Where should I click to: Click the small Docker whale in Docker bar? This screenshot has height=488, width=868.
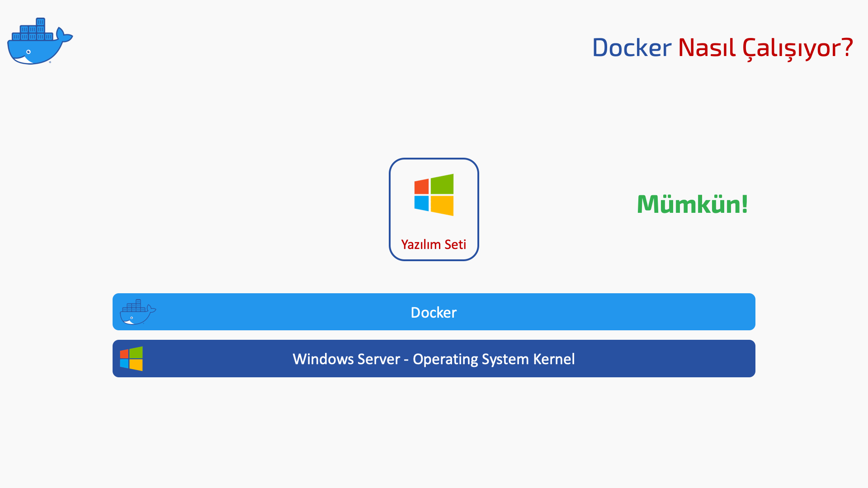click(138, 312)
